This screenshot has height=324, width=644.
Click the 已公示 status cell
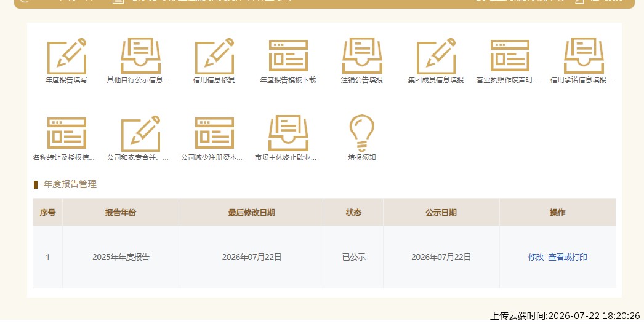pyautogui.click(x=353, y=257)
